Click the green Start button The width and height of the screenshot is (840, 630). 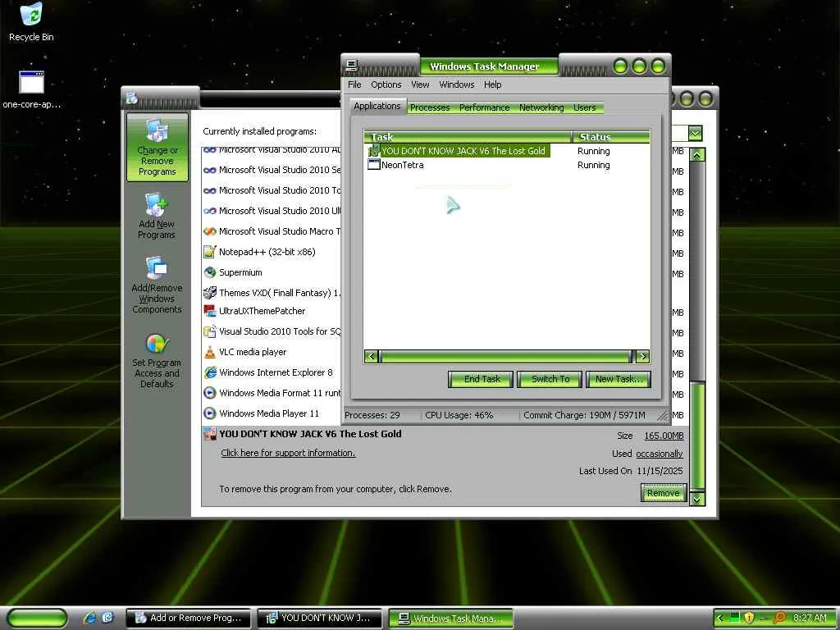click(x=37, y=618)
